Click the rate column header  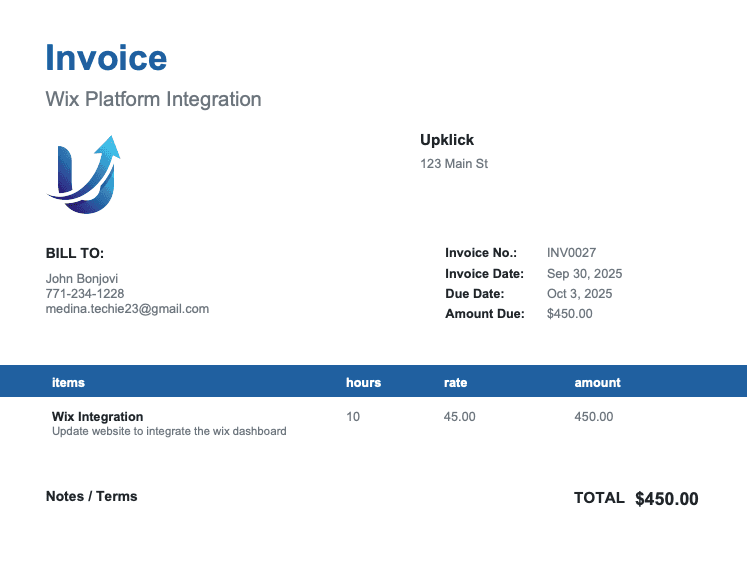[x=455, y=382]
